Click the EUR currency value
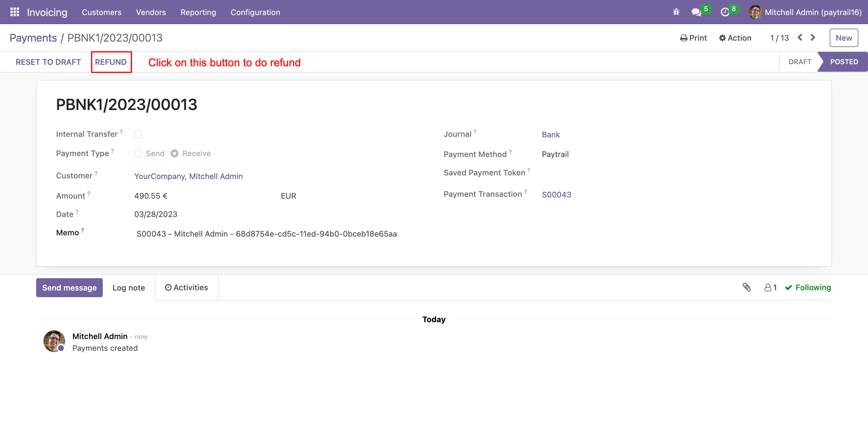This screenshot has height=434, width=868. pos(288,196)
